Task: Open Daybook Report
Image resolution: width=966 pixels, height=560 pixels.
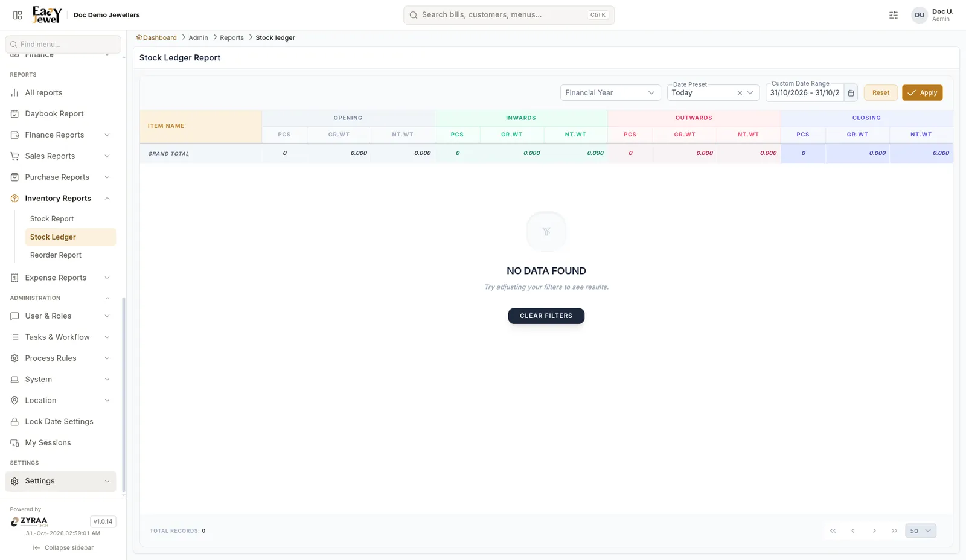Action: [60, 114]
